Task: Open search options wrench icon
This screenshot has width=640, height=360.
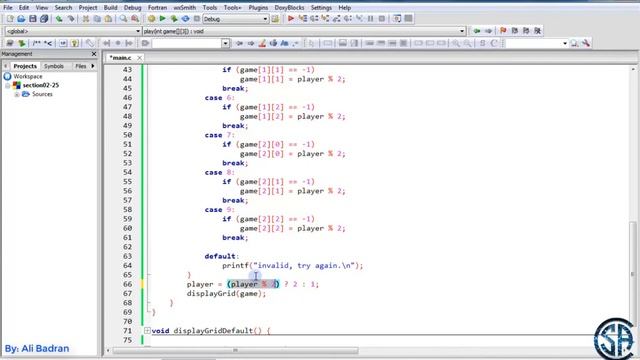Action: [586, 43]
